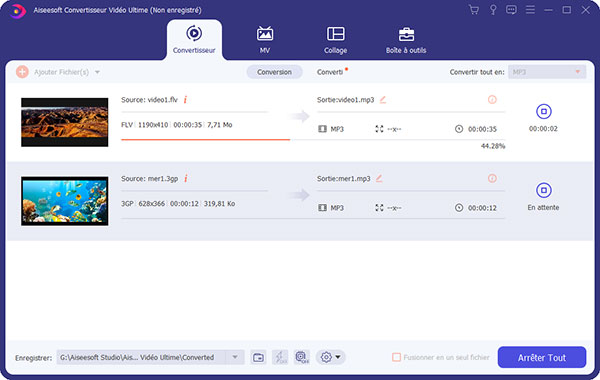Open the Collage tab
The image size is (600, 380).
click(335, 40)
